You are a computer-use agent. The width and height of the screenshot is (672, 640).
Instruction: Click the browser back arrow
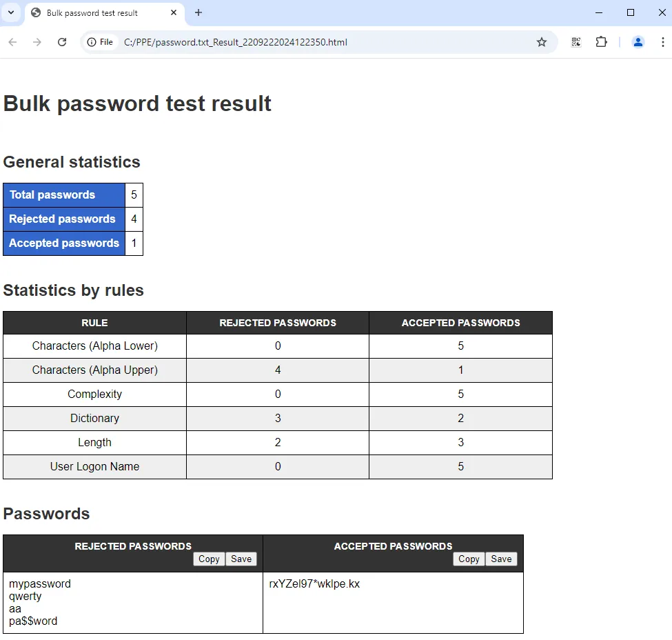tap(13, 42)
